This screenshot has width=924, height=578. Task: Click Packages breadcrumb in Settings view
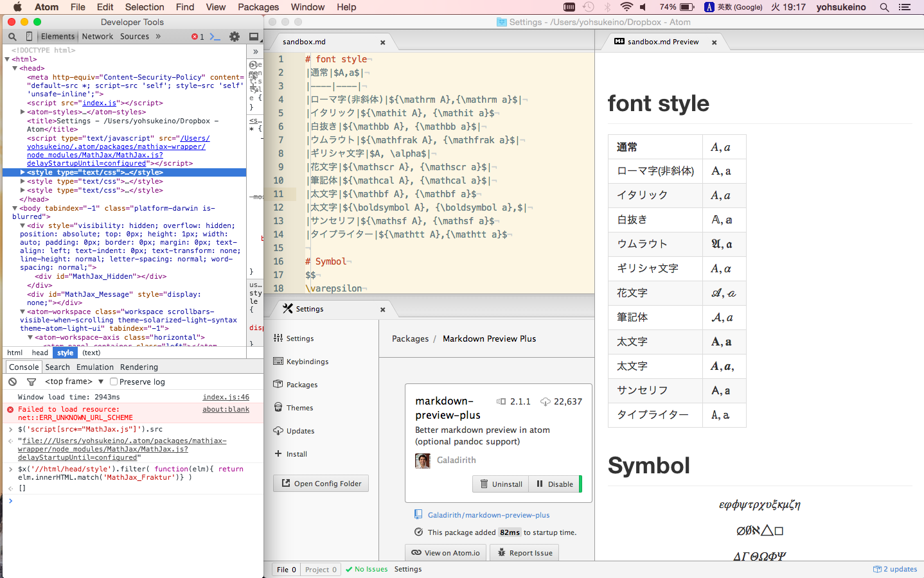(411, 339)
